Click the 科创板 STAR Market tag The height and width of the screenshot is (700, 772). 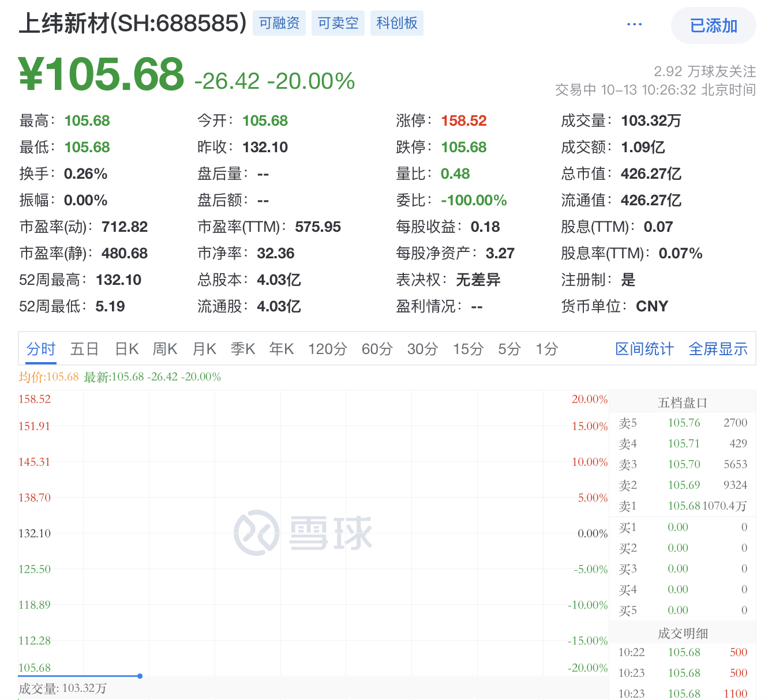[396, 23]
